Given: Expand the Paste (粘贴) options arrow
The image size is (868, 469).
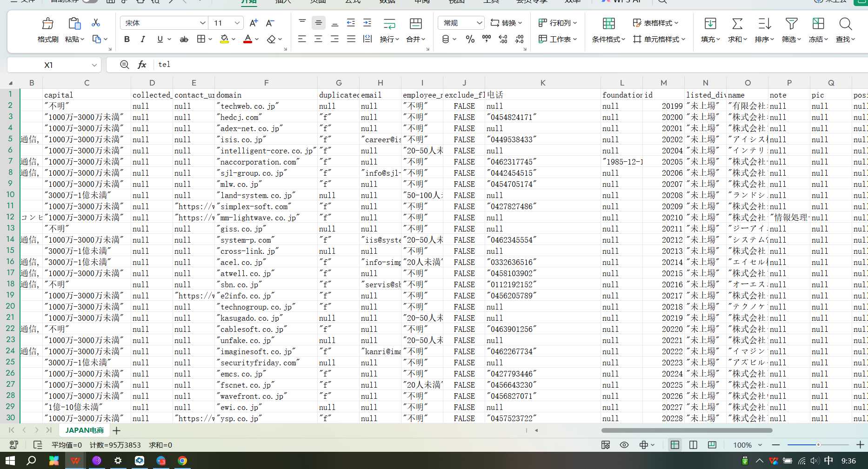Looking at the screenshot, I should pos(82,39).
